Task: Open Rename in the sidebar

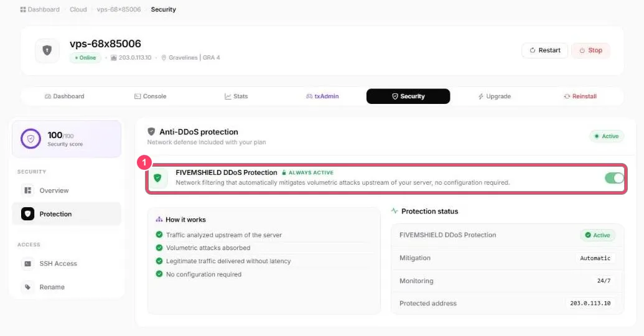Action: click(67, 287)
